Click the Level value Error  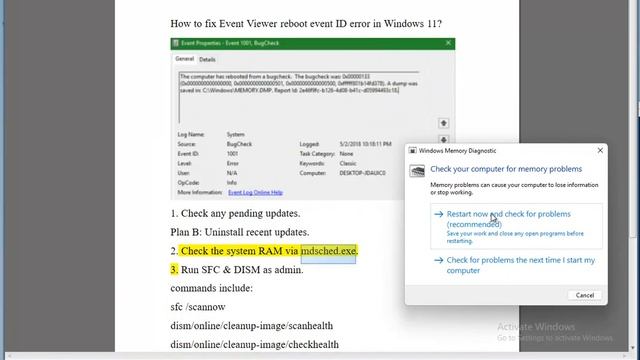click(x=233, y=163)
